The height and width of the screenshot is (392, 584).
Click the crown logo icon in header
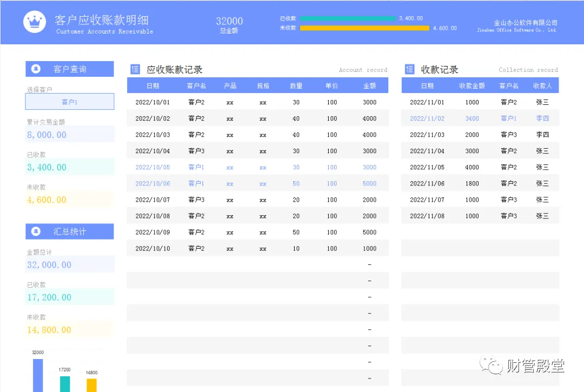click(35, 22)
